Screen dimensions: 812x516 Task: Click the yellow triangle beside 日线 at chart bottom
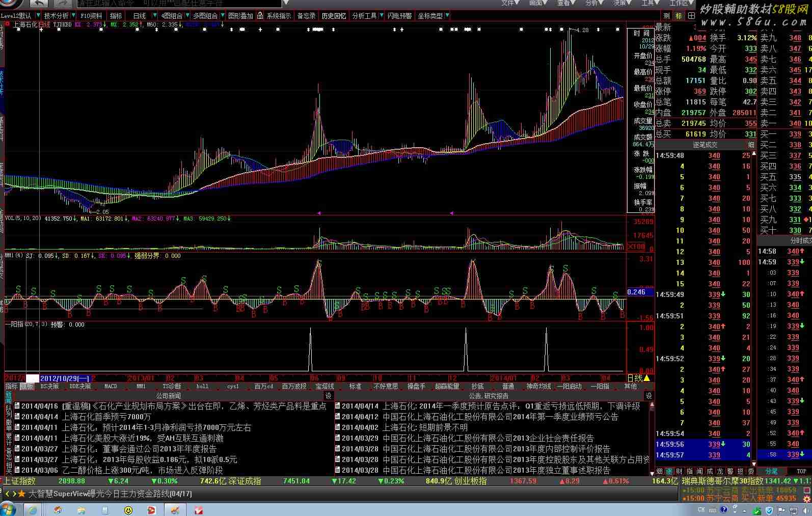(647, 378)
